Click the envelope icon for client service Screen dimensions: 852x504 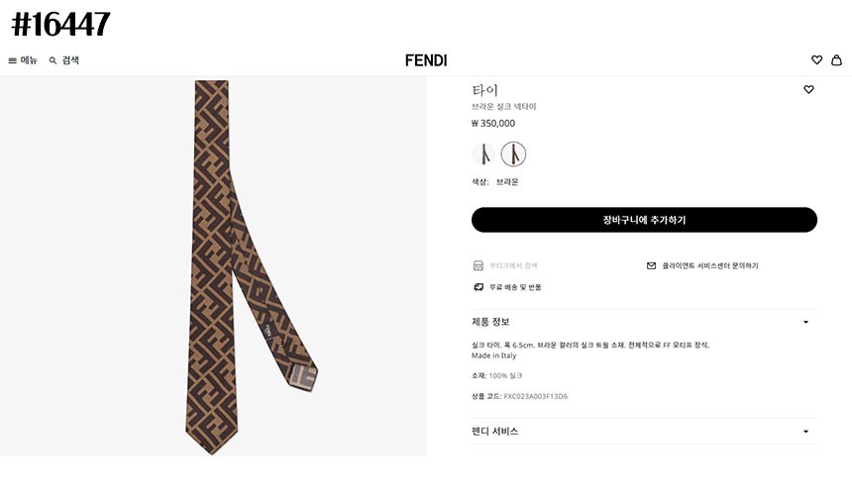point(651,265)
